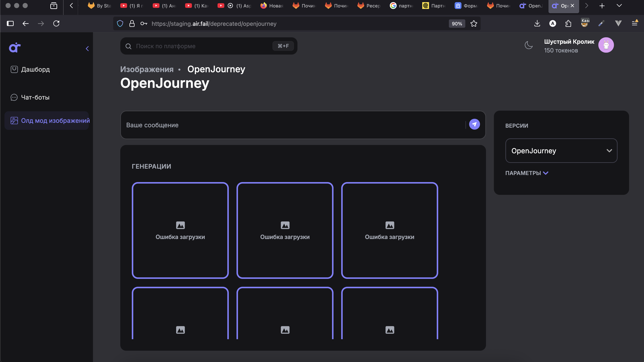
Task: Send the message with the paper-plane button
Action: coord(474,124)
